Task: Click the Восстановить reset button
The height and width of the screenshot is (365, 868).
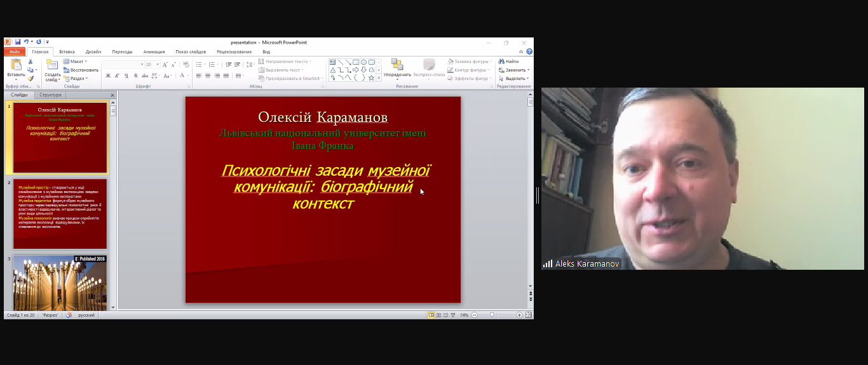Action: (81, 70)
